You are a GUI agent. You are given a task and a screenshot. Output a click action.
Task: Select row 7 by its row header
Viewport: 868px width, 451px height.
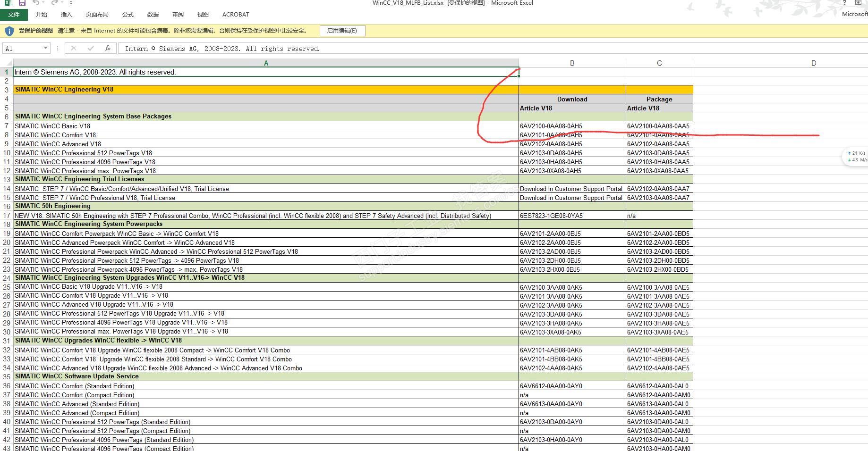pyautogui.click(x=7, y=126)
